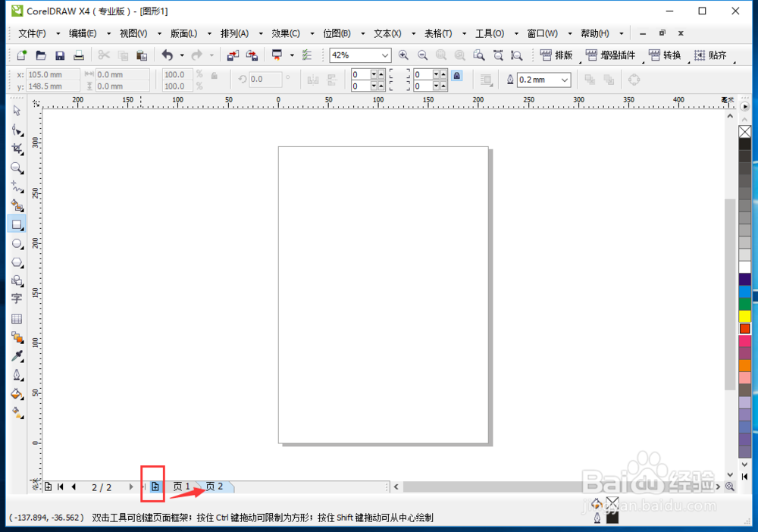Select the Fill tool

coord(17,394)
